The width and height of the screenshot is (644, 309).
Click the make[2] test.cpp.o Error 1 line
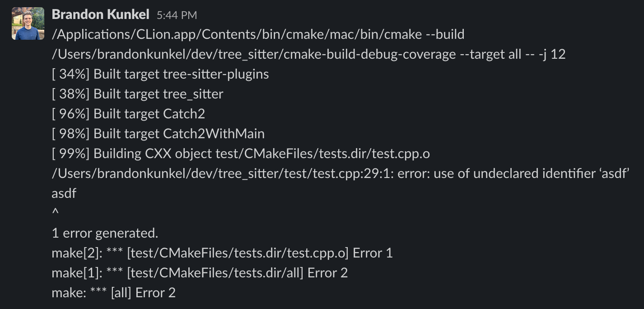coord(222,253)
